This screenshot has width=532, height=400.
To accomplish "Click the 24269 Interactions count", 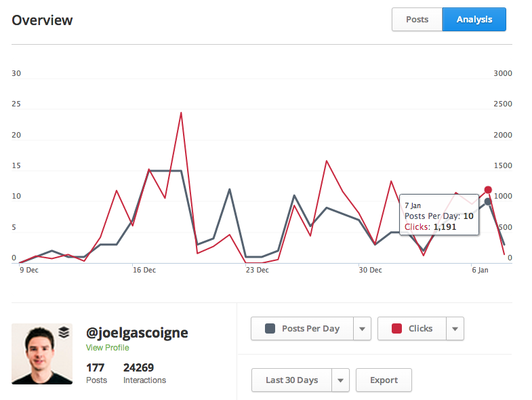I will pos(138,367).
